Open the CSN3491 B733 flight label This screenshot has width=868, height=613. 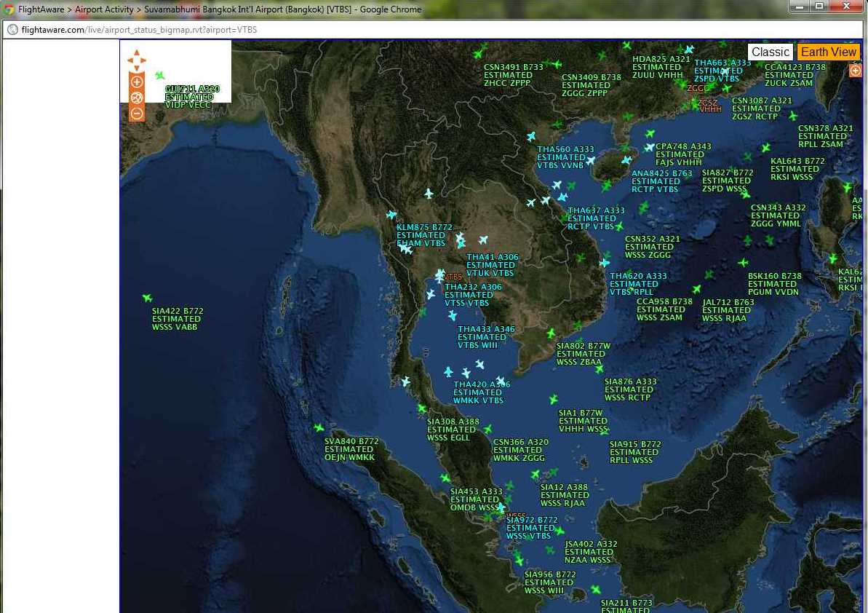tap(513, 75)
